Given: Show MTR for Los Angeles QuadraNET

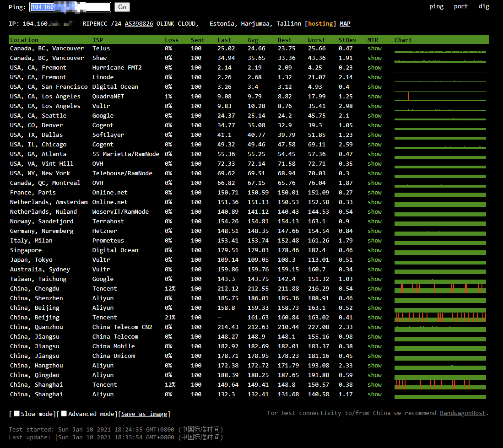Looking at the screenshot, I should coord(374,97).
